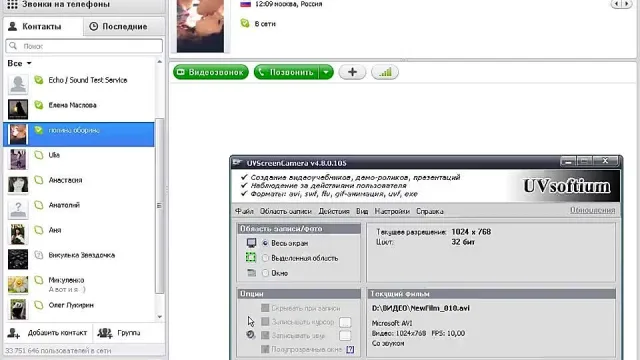Select contact Викулька Звездочка
Screen dimensions: 640x360
click(79, 259)
